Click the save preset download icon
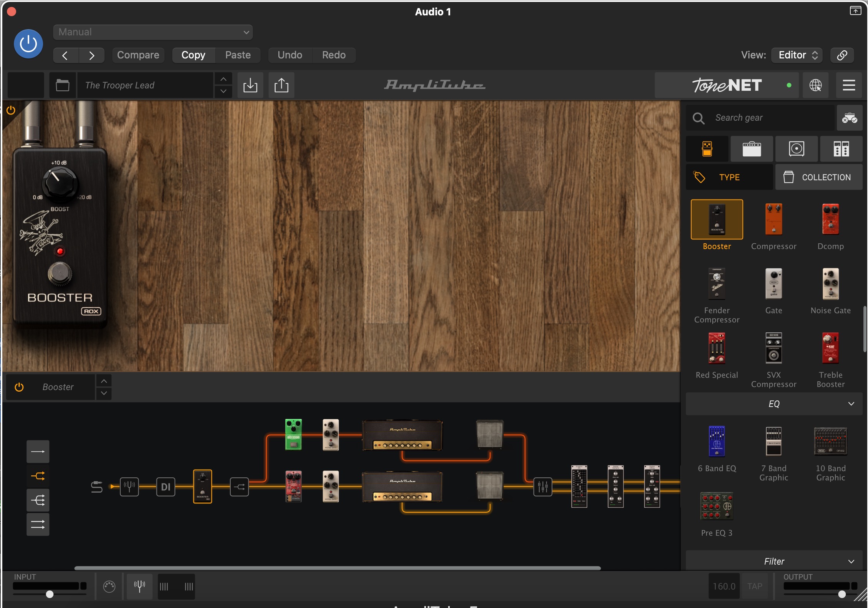The width and height of the screenshot is (868, 608). click(250, 85)
